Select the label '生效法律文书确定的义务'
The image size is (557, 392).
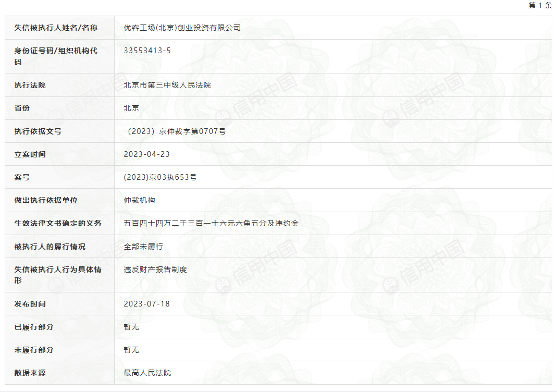(58, 223)
